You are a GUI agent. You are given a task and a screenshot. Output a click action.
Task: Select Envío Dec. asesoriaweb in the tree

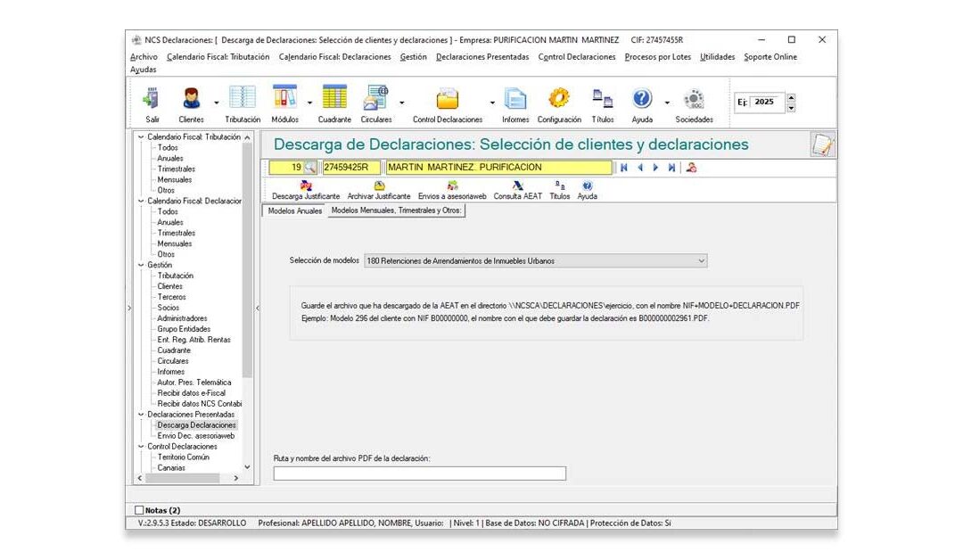(196, 436)
